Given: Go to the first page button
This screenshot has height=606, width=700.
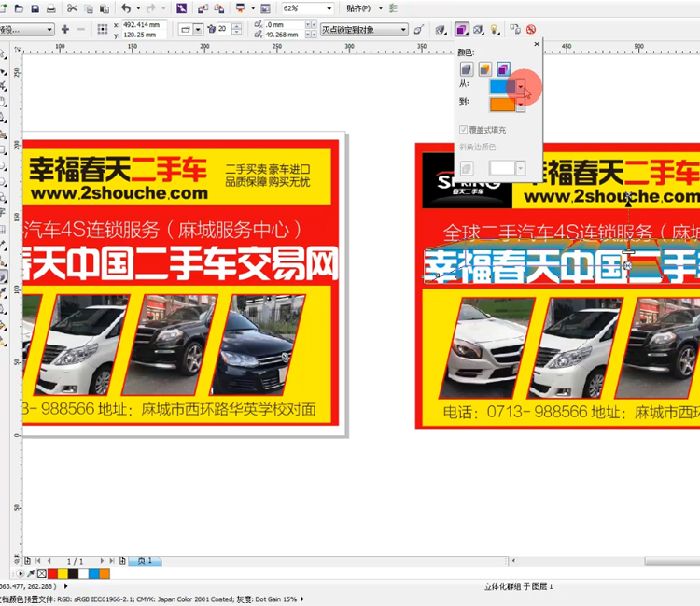Looking at the screenshot, I should (38, 560).
